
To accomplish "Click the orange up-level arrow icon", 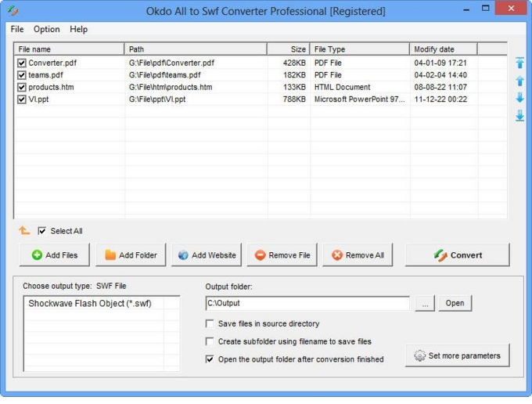I will [24, 230].
